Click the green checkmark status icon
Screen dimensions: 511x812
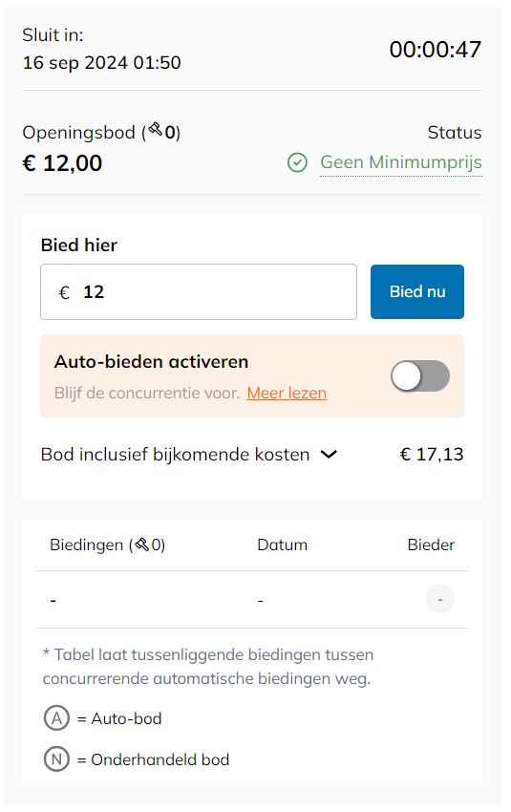(297, 162)
